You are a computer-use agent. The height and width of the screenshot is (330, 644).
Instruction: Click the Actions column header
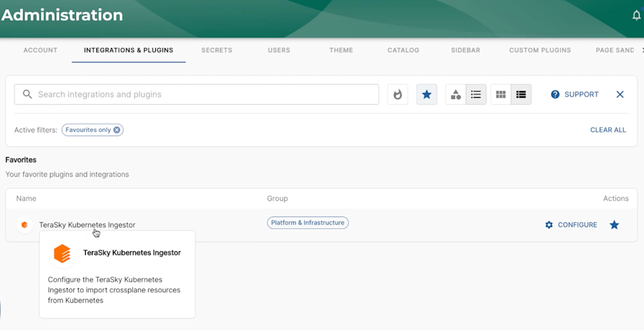pyautogui.click(x=616, y=198)
